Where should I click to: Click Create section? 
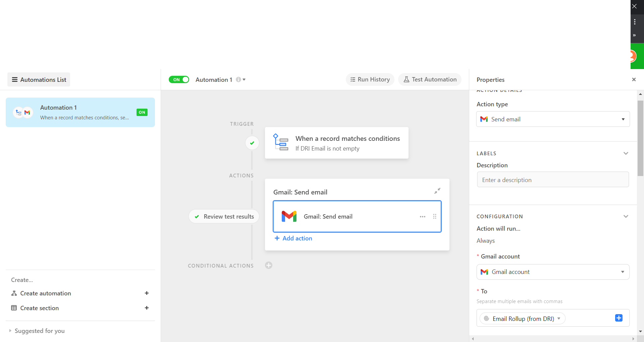pos(40,308)
